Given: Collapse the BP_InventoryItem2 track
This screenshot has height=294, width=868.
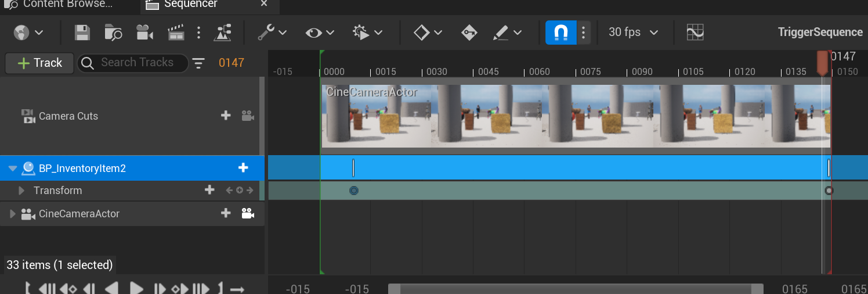Looking at the screenshot, I should [x=13, y=169].
